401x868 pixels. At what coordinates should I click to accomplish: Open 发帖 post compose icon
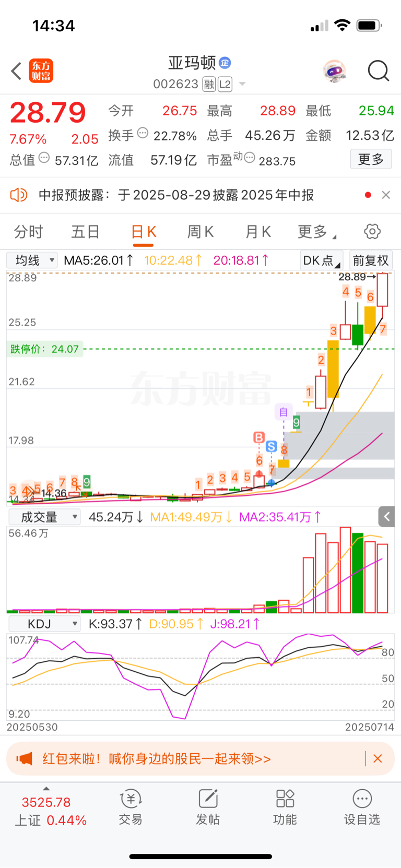coord(208,807)
